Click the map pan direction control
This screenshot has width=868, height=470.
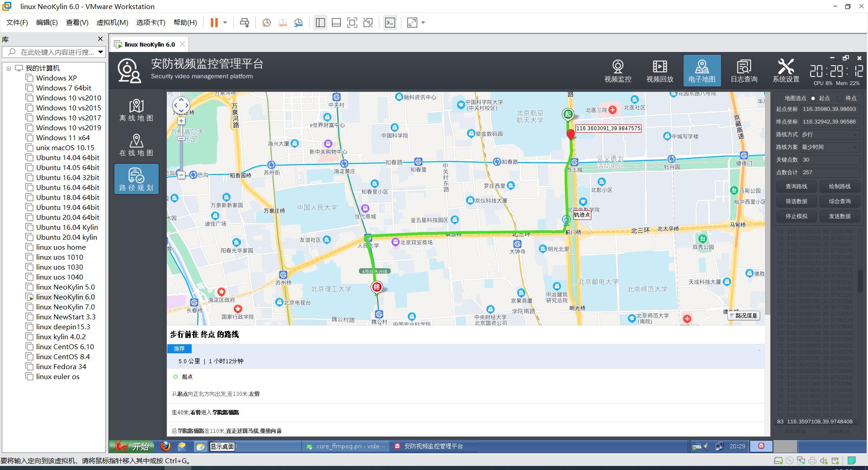click(x=181, y=106)
